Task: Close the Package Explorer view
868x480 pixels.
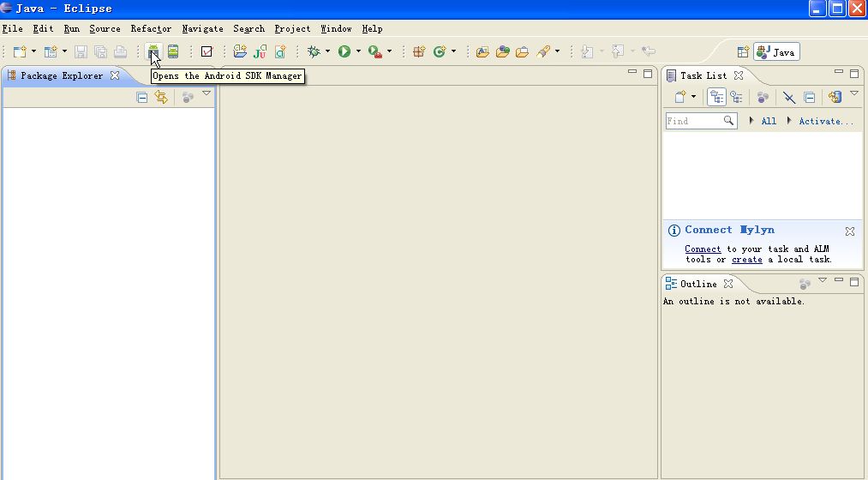Action: pyautogui.click(x=115, y=75)
